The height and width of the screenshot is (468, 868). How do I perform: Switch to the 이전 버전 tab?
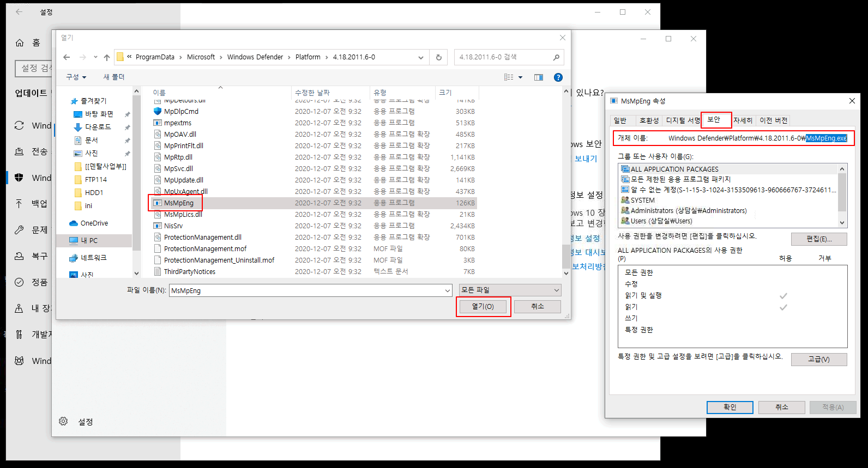click(x=773, y=120)
